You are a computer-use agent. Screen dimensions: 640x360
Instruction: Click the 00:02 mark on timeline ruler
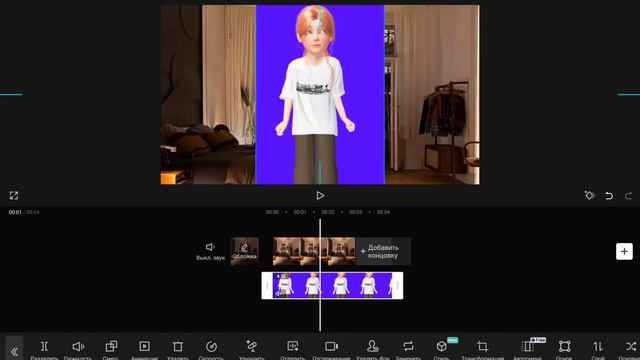[328, 212]
